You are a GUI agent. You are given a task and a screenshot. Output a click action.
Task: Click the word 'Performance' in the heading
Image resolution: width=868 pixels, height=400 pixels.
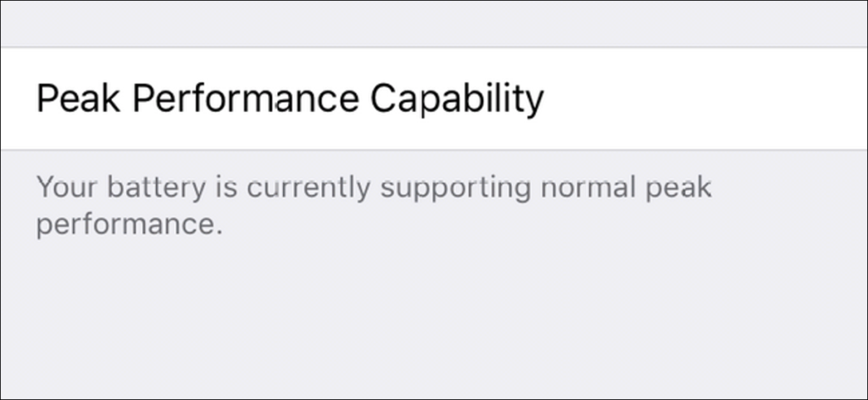pos(247,99)
